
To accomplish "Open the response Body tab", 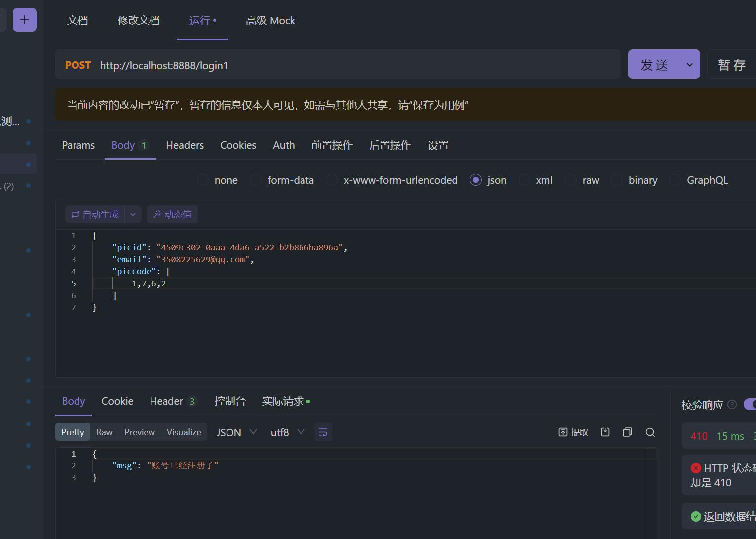I will [74, 401].
